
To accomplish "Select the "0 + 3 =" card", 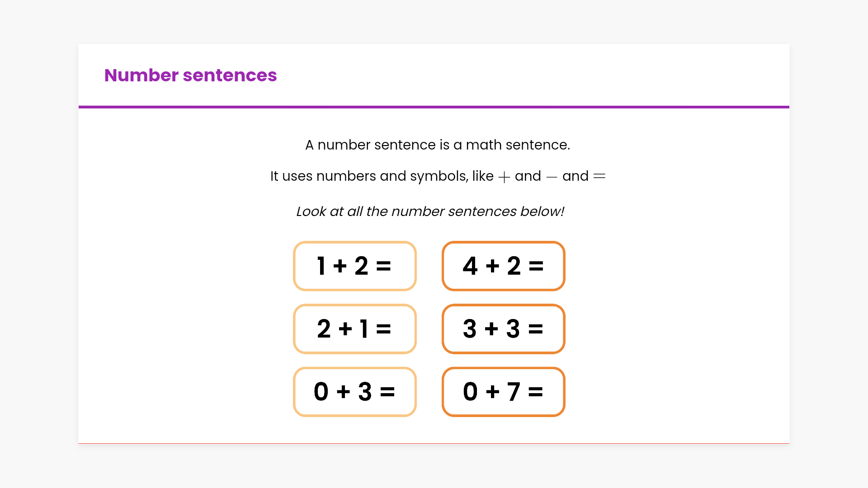I will coord(354,391).
